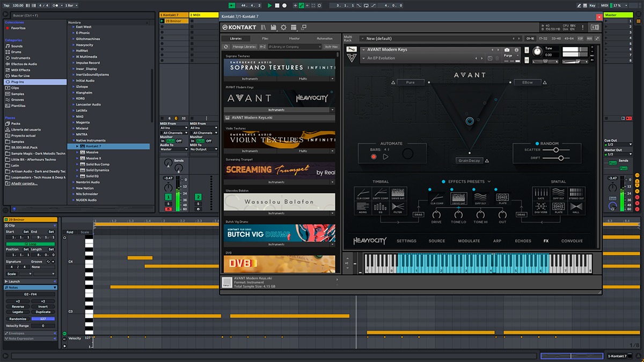Image resolution: width=644 pixels, height=362 pixels.
Task: Click the refresh libraries icon
Action: [226, 47]
